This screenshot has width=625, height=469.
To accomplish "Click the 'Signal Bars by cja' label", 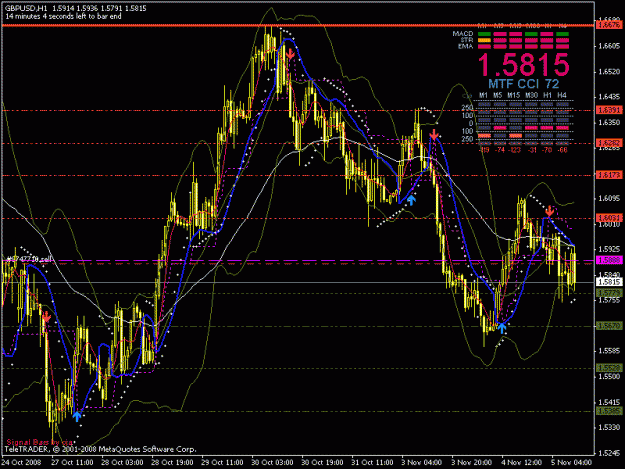I will (x=40, y=442).
